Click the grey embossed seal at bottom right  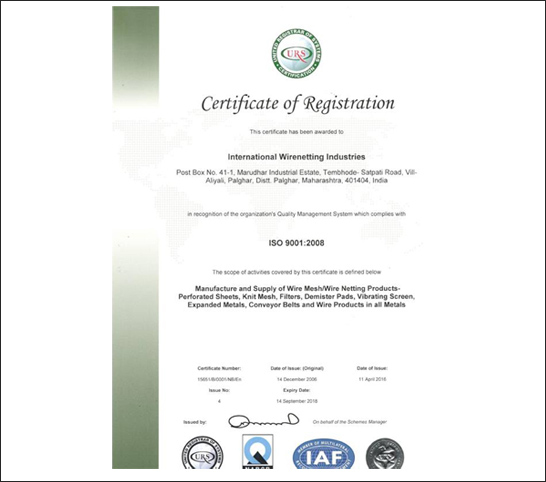[x=385, y=453]
